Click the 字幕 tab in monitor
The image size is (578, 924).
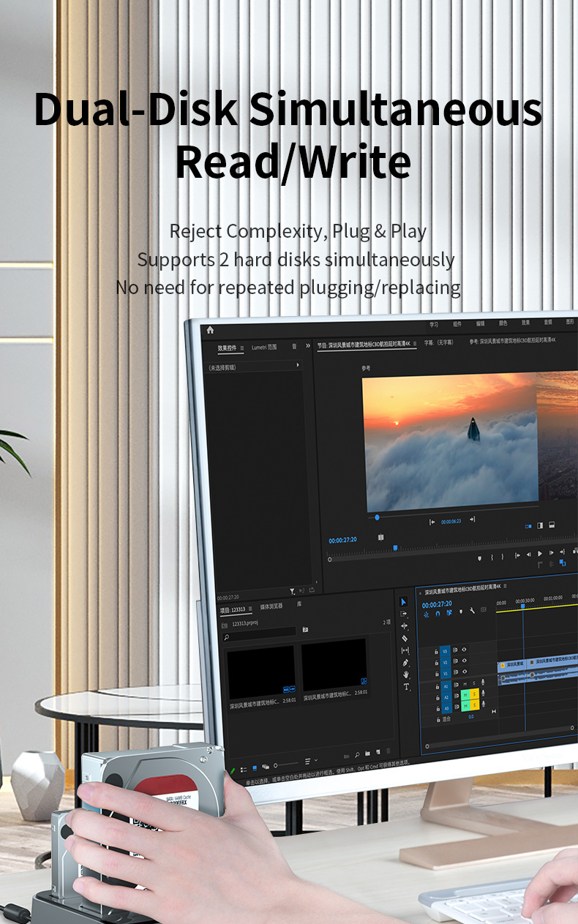(x=438, y=342)
